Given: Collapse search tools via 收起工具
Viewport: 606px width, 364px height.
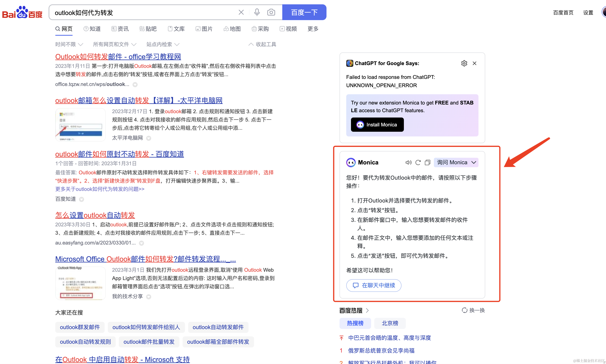Looking at the screenshot, I should (x=262, y=44).
